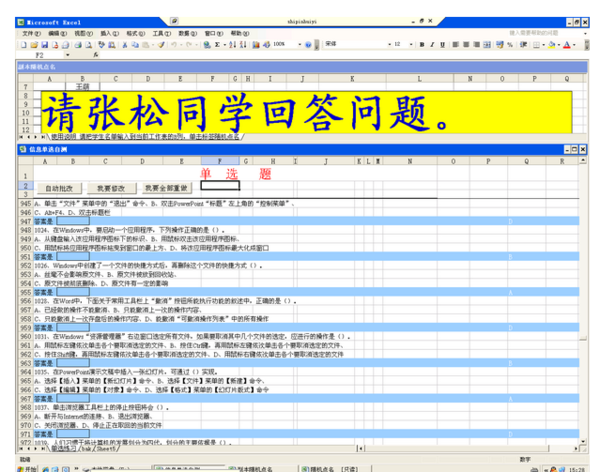Apply the yellow Fill Color swatch
Viewport: 600px width, 472px height.
tap(551, 45)
